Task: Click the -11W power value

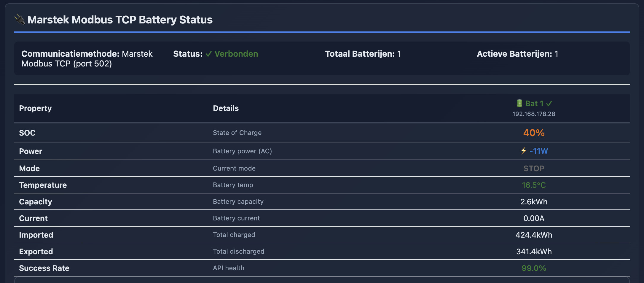Action: 538,151
